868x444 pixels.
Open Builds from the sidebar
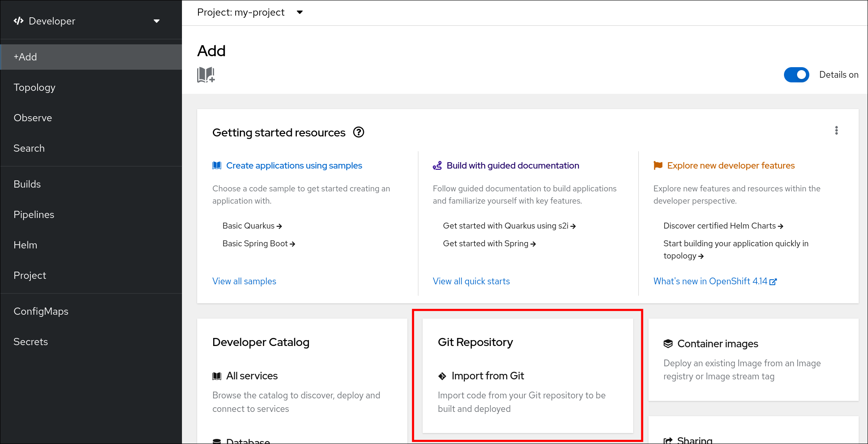pos(27,184)
